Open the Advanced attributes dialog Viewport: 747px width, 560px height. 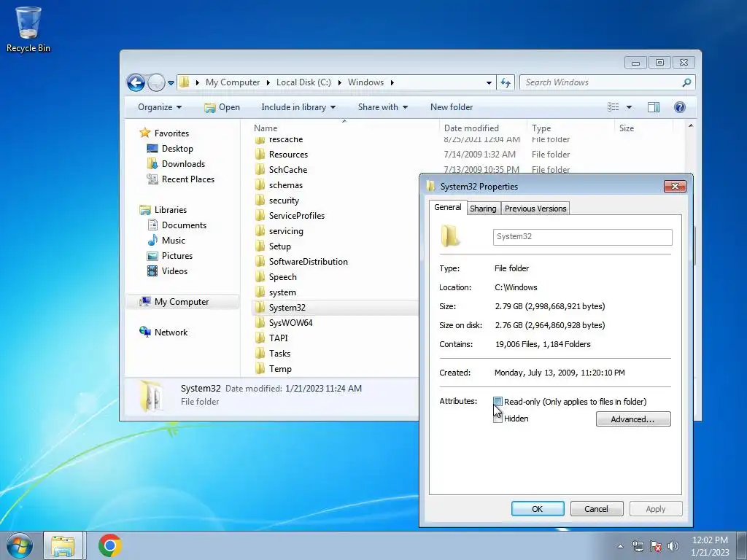633,419
